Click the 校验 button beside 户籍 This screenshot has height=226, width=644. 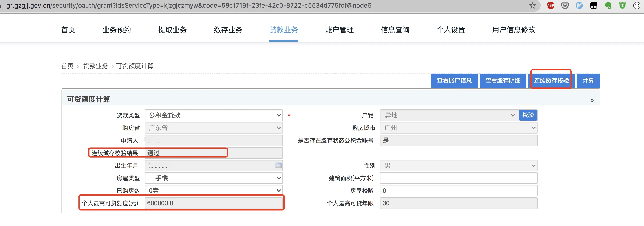point(528,115)
